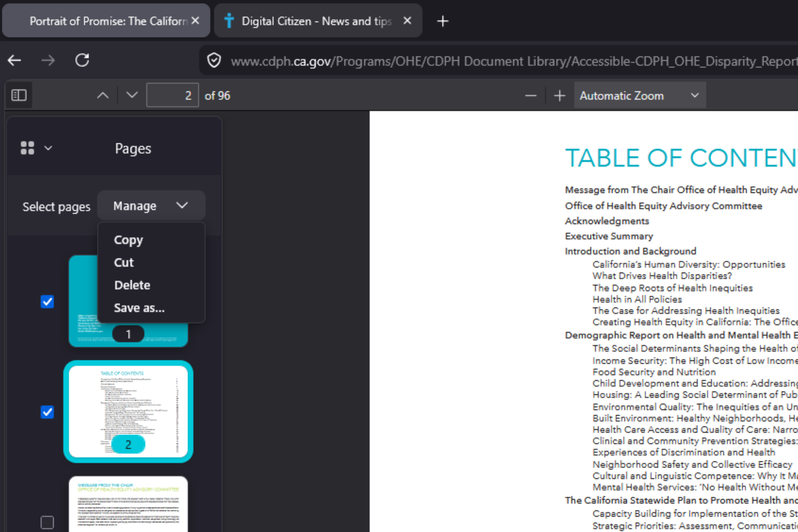The height and width of the screenshot is (532, 798).
Task: Choose Copy from the Manage menu
Action: pyautogui.click(x=128, y=240)
